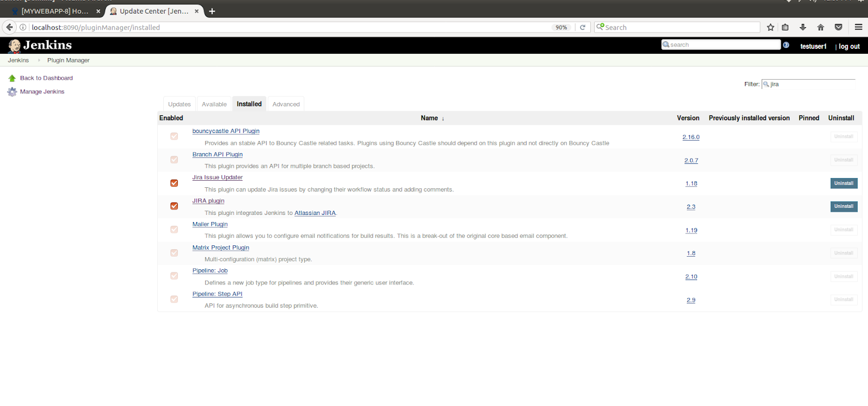This screenshot has width=868, height=406.
Task: Open the Matrix Project Plugin link
Action: [x=220, y=248]
